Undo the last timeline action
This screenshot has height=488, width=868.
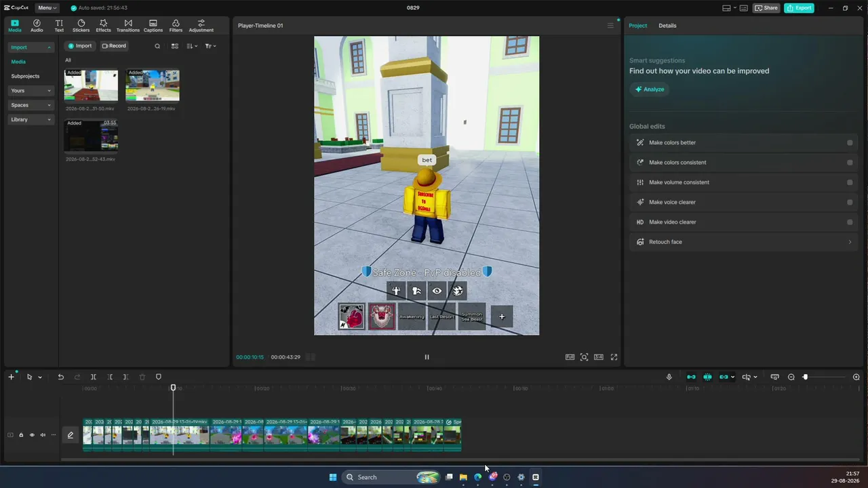[60, 377]
